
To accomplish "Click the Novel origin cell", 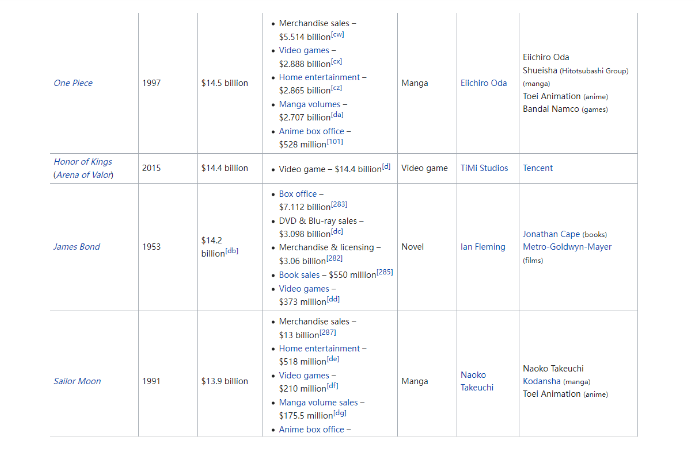I will [412, 247].
